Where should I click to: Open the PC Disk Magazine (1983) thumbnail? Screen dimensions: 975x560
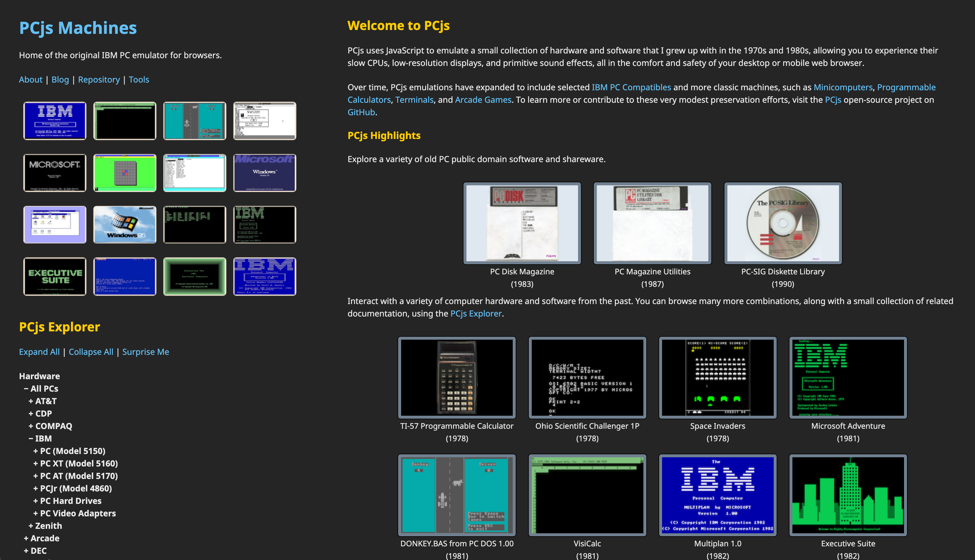(522, 223)
